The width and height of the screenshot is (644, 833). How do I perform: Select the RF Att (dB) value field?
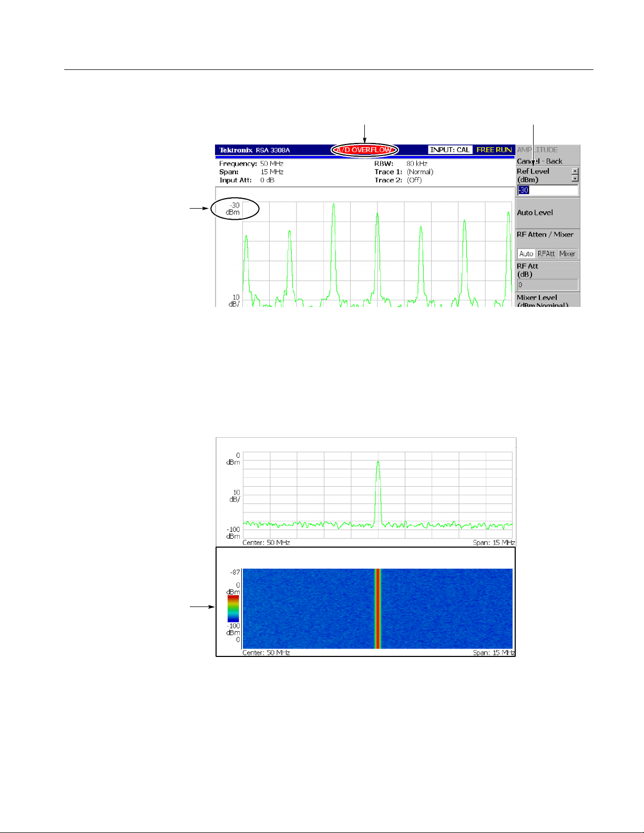pyautogui.click(x=547, y=285)
